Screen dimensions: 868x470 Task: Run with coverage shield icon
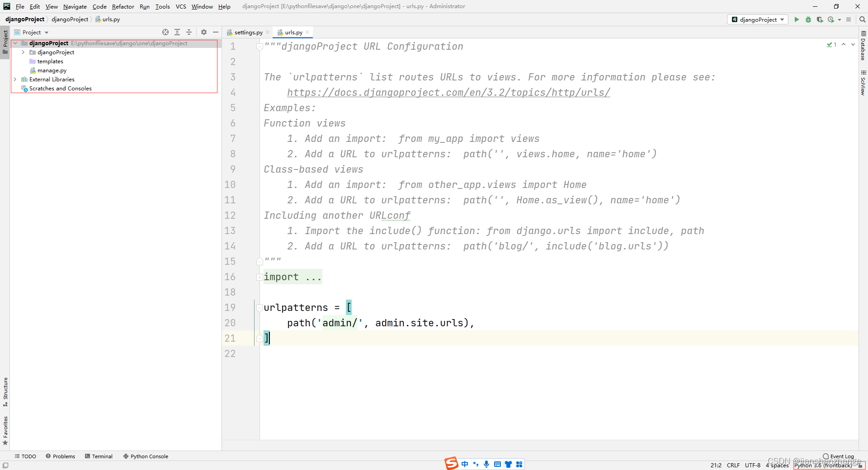[820, 19]
